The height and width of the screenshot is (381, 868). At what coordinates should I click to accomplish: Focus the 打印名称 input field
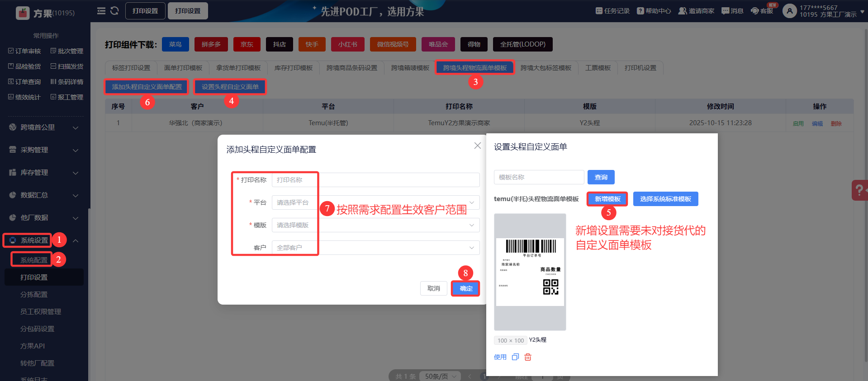(376, 180)
